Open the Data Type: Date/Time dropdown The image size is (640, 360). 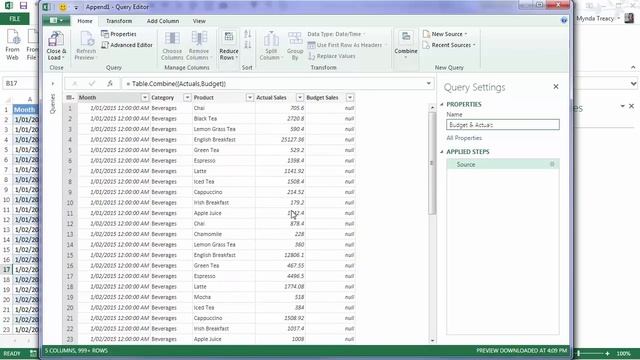point(336,34)
